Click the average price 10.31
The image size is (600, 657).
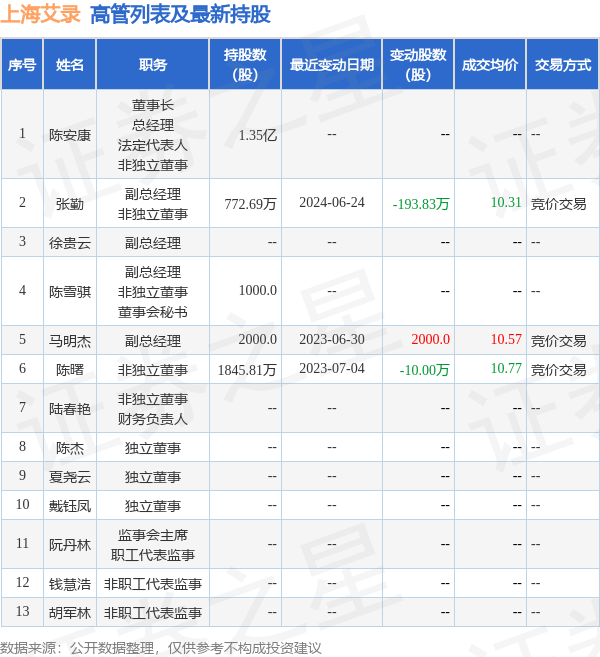coord(506,202)
